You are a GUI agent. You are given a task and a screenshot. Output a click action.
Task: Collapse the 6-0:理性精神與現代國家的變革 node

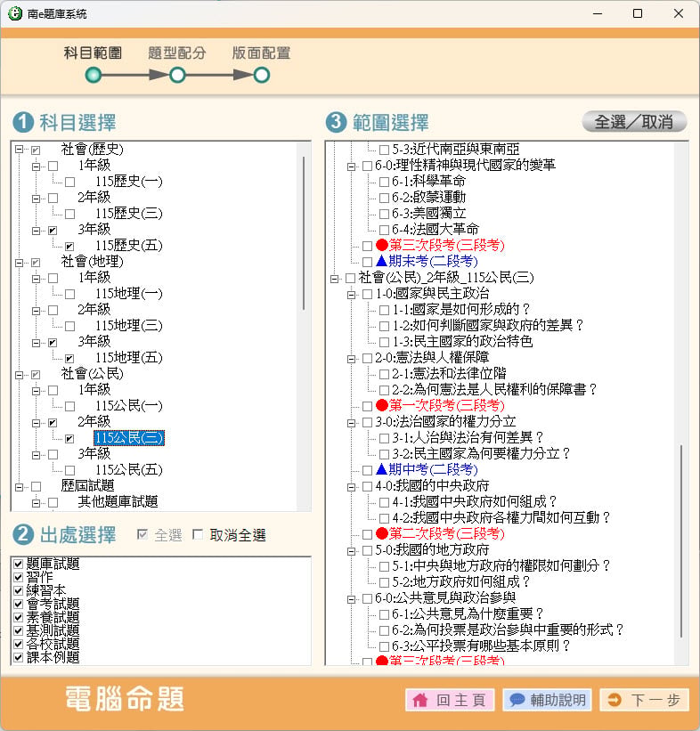(x=351, y=166)
